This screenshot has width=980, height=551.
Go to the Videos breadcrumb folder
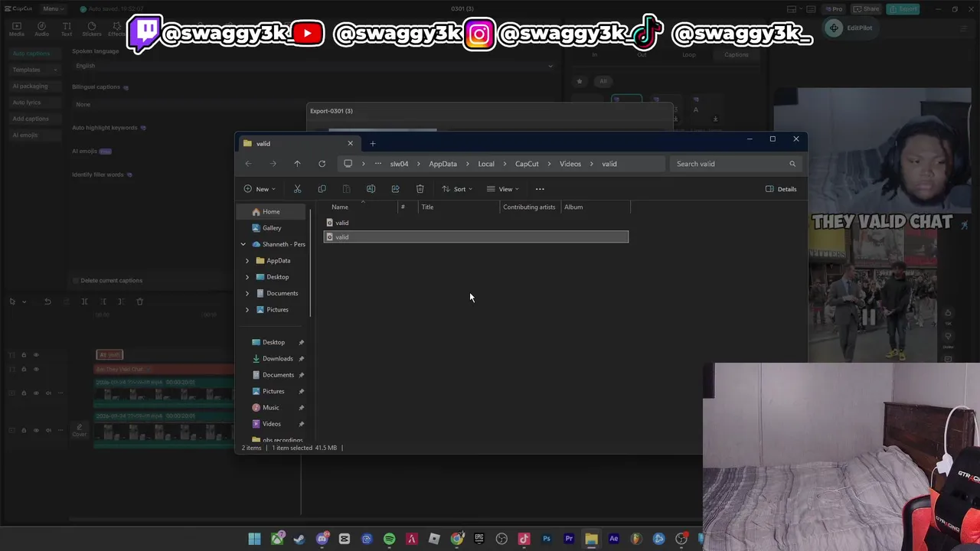pos(570,164)
